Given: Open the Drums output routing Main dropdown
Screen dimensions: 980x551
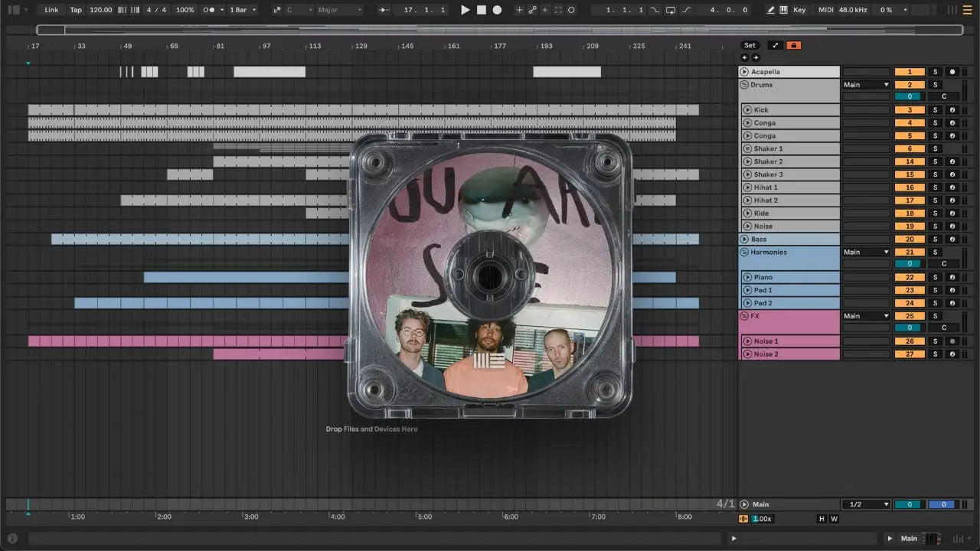Looking at the screenshot, I should pyautogui.click(x=866, y=85).
